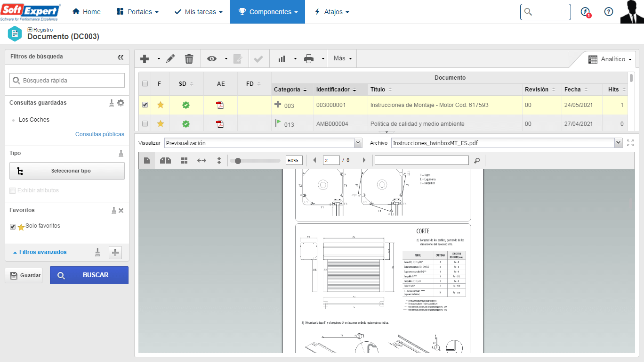This screenshot has height=362, width=644.
Task: Click the trash delete icon
Action: click(189, 59)
